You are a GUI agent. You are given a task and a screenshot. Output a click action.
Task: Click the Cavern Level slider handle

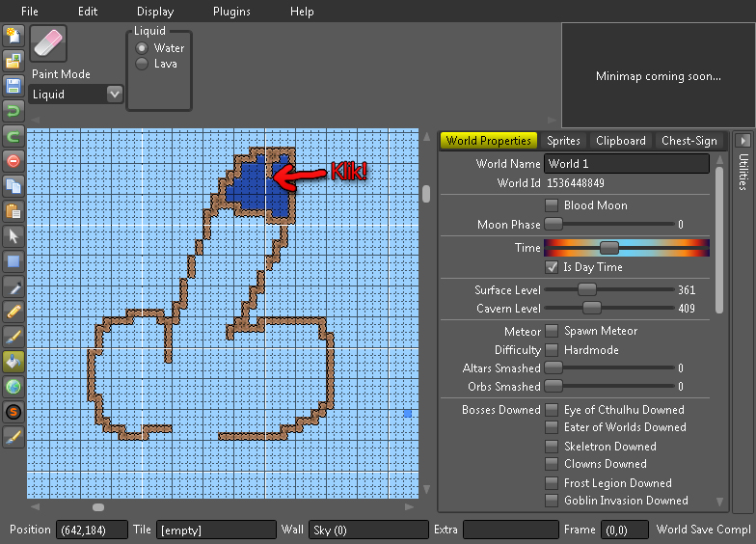click(592, 308)
